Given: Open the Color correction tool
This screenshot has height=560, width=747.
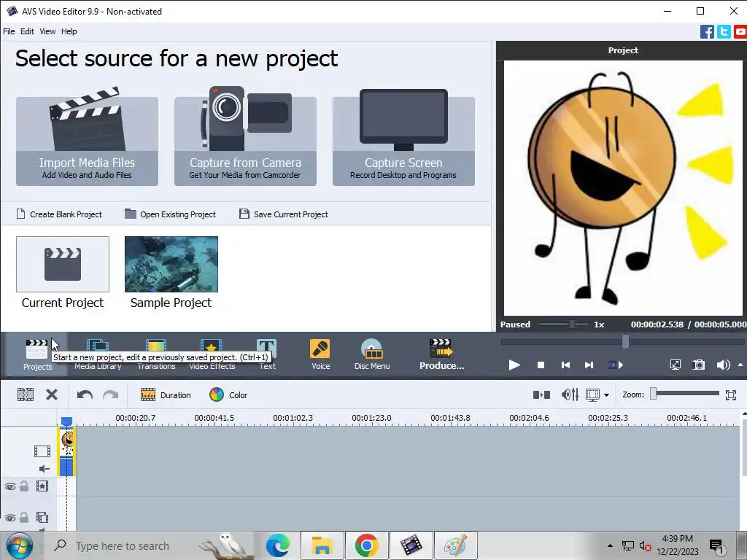Looking at the screenshot, I should pyautogui.click(x=228, y=394).
